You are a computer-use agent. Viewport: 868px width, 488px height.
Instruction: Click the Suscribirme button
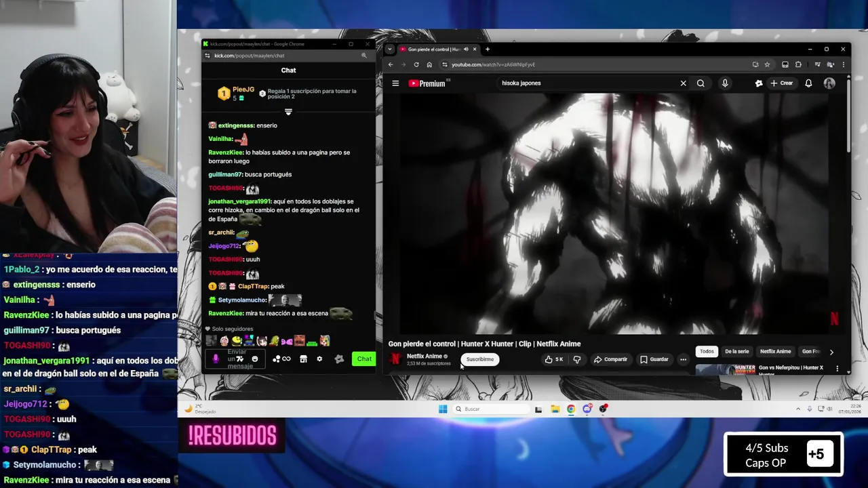[480, 359]
